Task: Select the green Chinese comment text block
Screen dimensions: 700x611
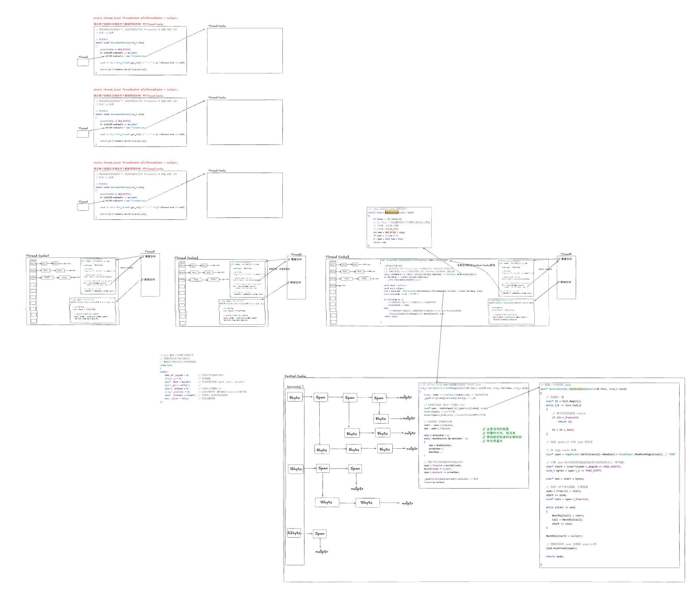Action: point(502,435)
